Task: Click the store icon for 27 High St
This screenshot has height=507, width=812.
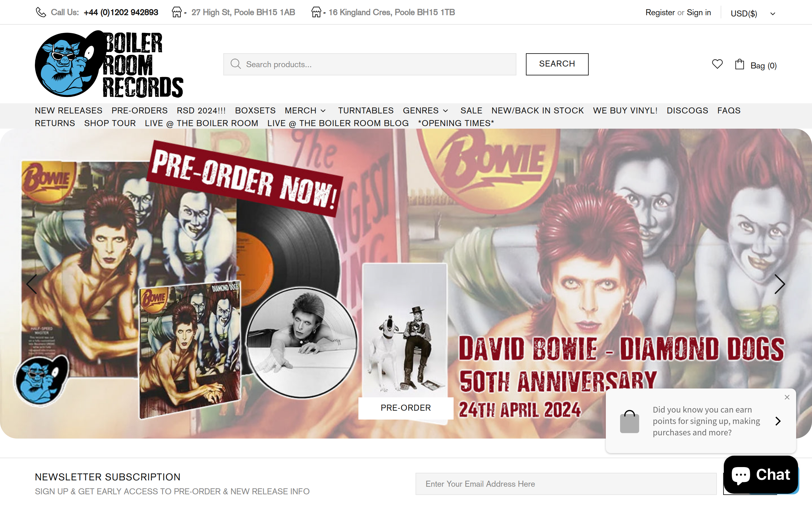Action: (x=176, y=12)
